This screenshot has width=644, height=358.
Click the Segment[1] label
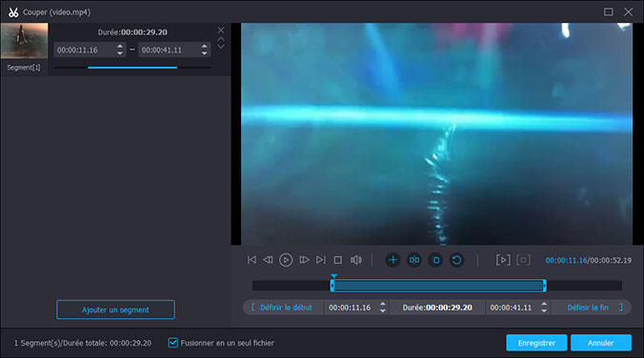pos(24,68)
